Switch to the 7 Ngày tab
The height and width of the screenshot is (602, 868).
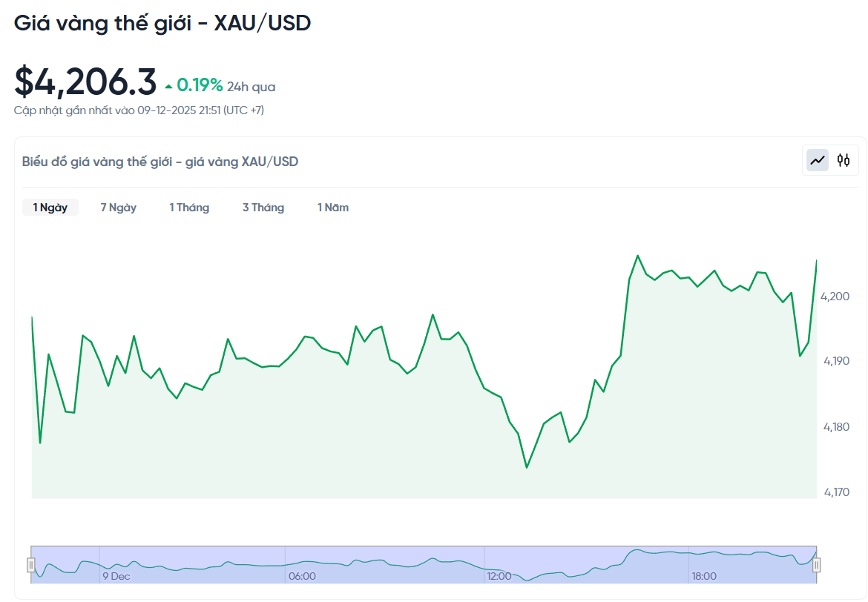118,208
